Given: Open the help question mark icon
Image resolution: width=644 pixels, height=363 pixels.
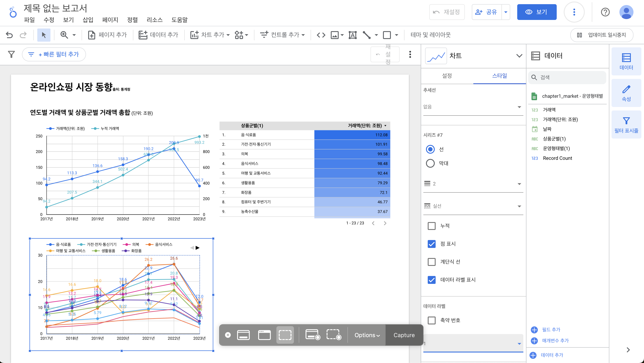Looking at the screenshot, I should (x=605, y=12).
